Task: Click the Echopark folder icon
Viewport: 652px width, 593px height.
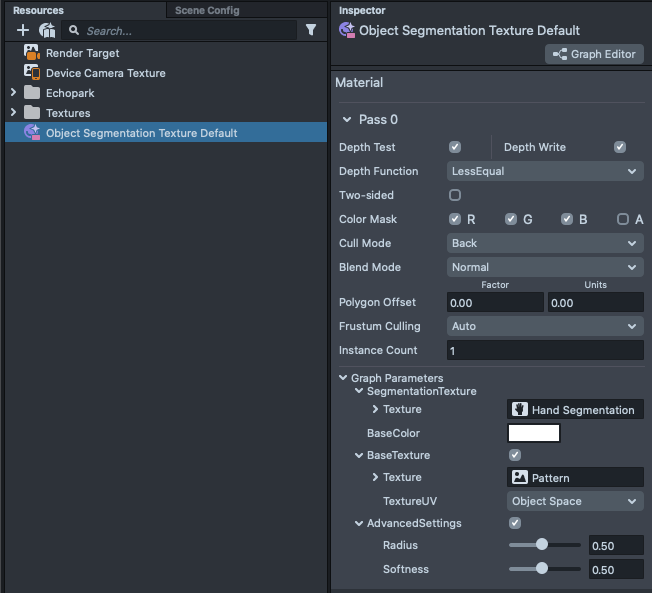Action: click(x=32, y=93)
